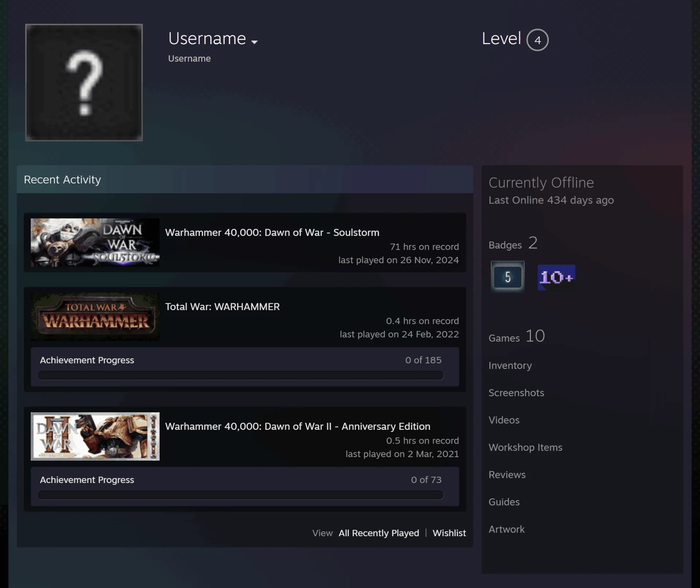The width and height of the screenshot is (700, 588).
Task: Open Warhammer 40,000: Dawn of War - Soulstorm title
Action: point(272,233)
